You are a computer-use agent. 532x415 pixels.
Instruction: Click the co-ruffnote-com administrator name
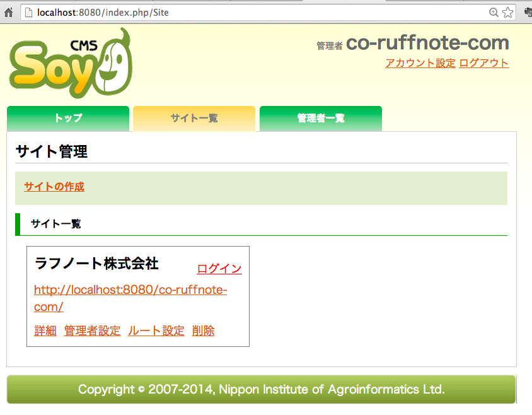click(427, 43)
